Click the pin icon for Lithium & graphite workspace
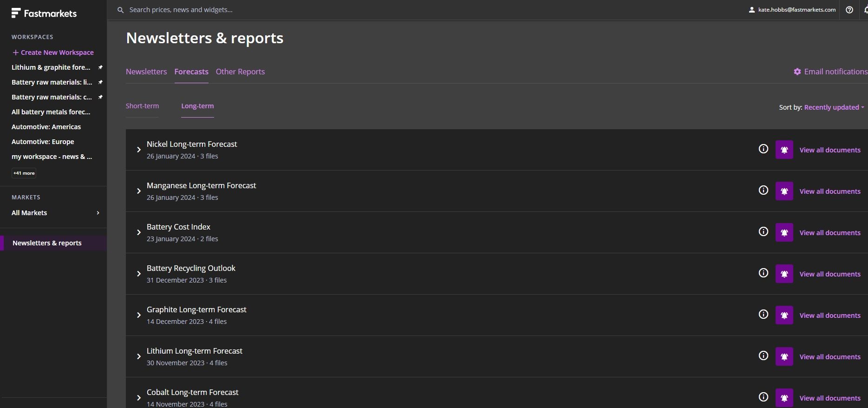The height and width of the screenshot is (408, 868). tap(100, 67)
